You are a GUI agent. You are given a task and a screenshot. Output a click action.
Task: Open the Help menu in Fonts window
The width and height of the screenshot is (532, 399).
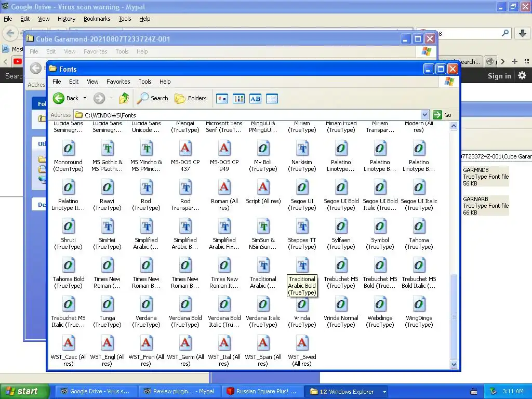click(x=165, y=82)
